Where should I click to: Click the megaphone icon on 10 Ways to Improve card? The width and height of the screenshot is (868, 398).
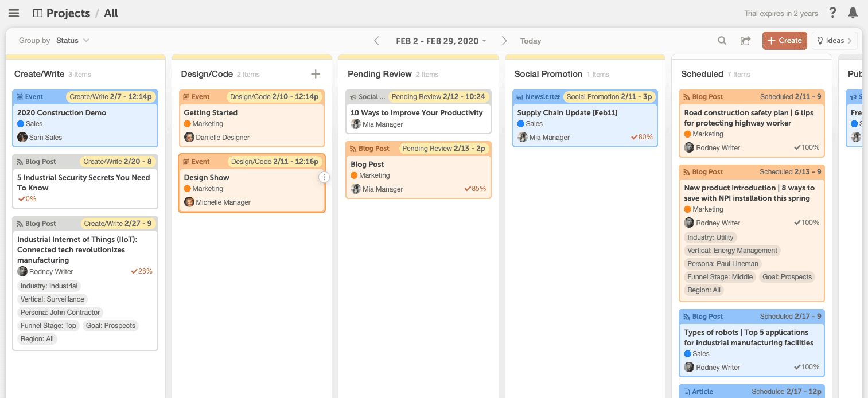point(353,97)
